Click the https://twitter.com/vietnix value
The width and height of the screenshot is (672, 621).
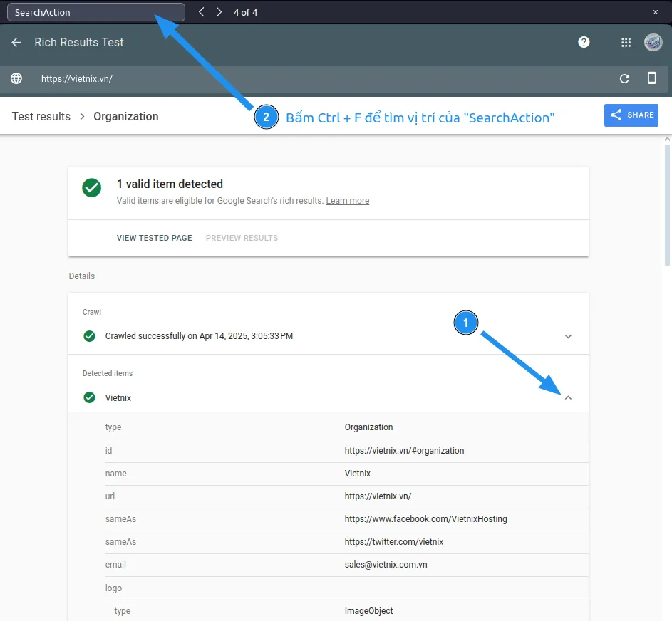(394, 542)
